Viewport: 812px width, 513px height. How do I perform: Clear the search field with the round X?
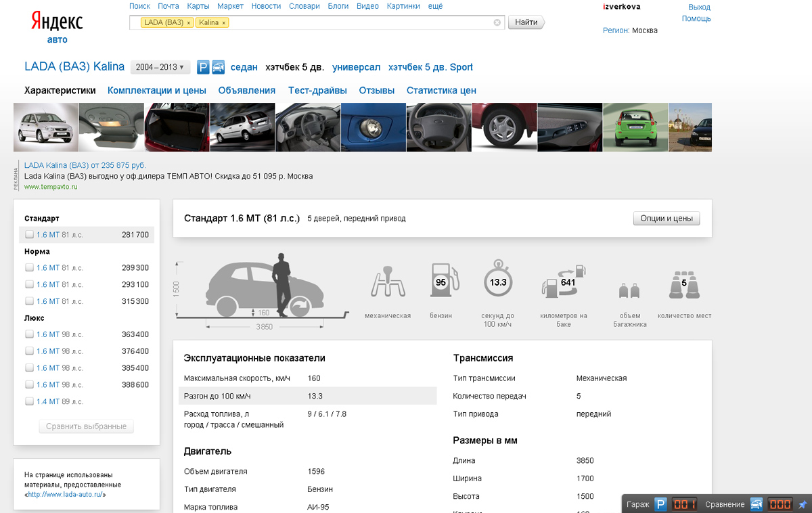(x=497, y=22)
